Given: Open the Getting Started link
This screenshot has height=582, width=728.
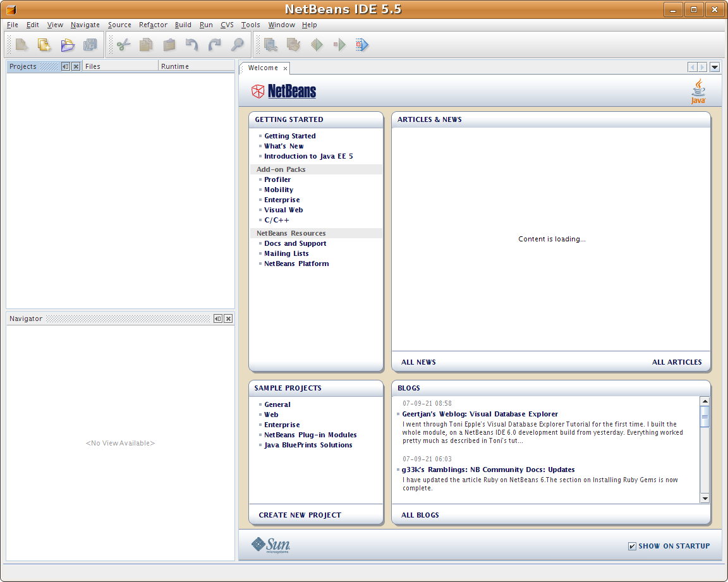Looking at the screenshot, I should pos(289,136).
